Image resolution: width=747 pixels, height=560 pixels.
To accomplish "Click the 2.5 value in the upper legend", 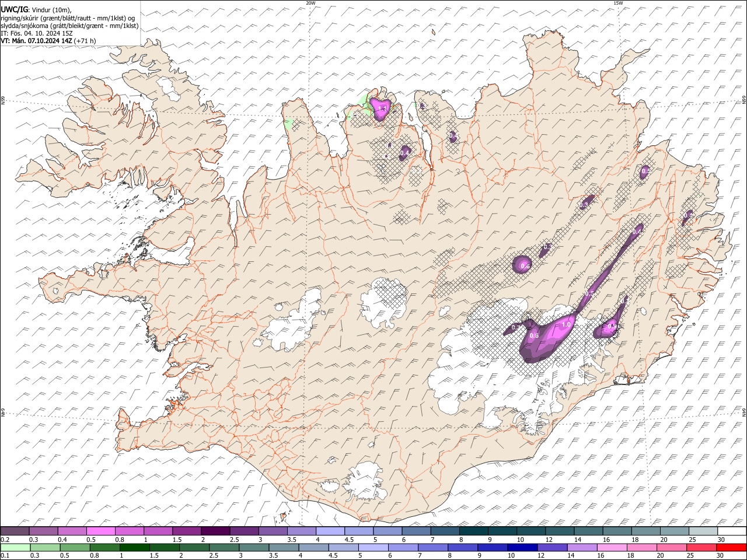I will tap(234, 540).
